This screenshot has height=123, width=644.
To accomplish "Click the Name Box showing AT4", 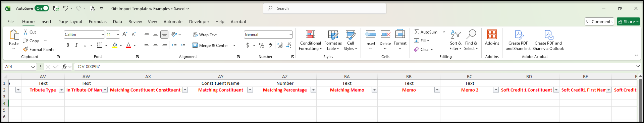I will (x=19, y=67).
